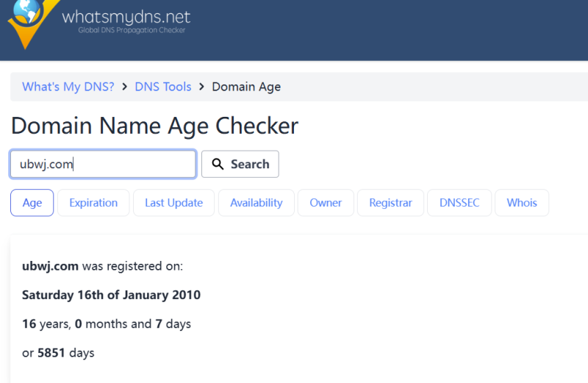Open the Last Update tab
This screenshot has height=383, width=588.
click(173, 203)
